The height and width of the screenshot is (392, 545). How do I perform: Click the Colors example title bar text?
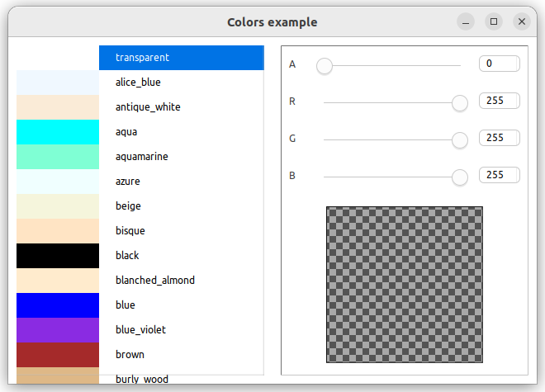[272, 22]
